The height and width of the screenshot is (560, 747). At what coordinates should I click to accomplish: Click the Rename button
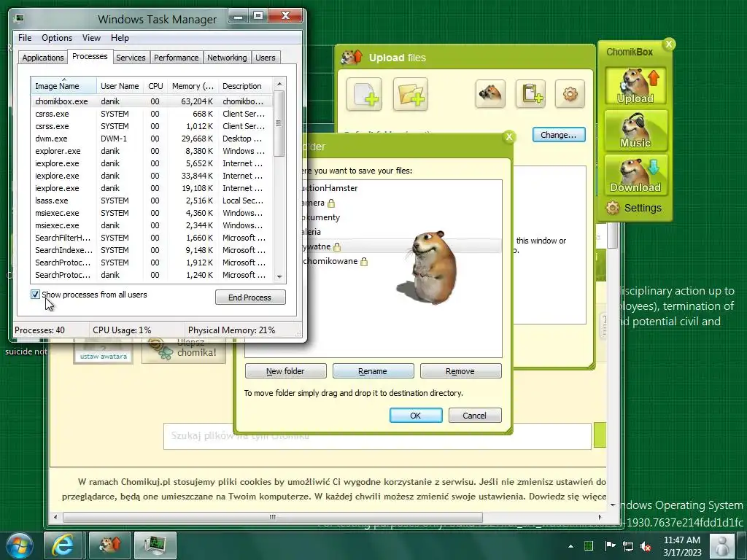coord(373,371)
